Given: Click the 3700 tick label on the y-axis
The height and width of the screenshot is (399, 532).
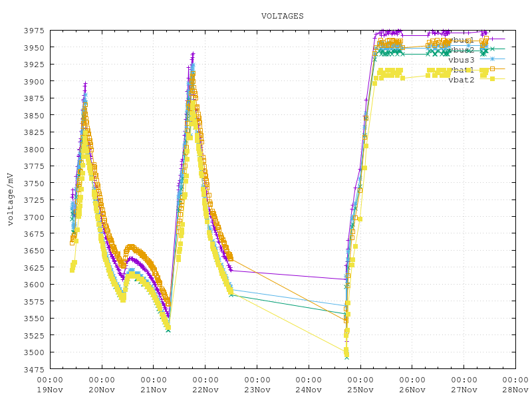Looking at the screenshot, I should click(34, 217).
